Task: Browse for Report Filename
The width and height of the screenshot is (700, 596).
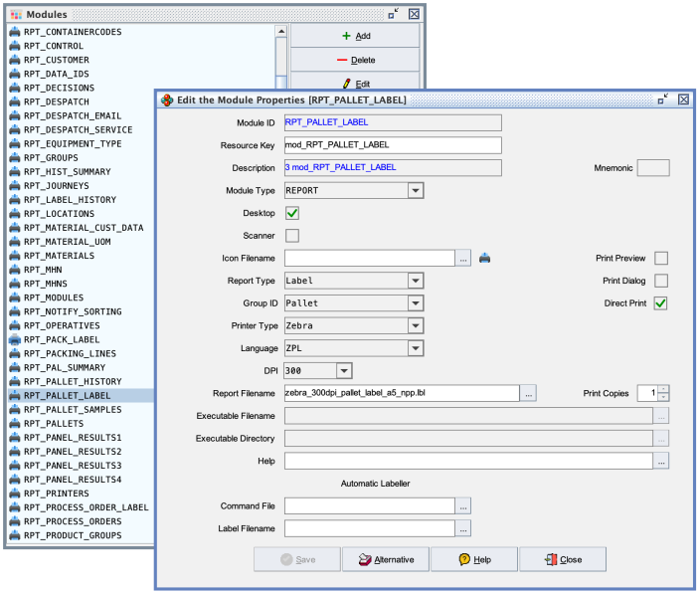Action: click(x=528, y=393)
